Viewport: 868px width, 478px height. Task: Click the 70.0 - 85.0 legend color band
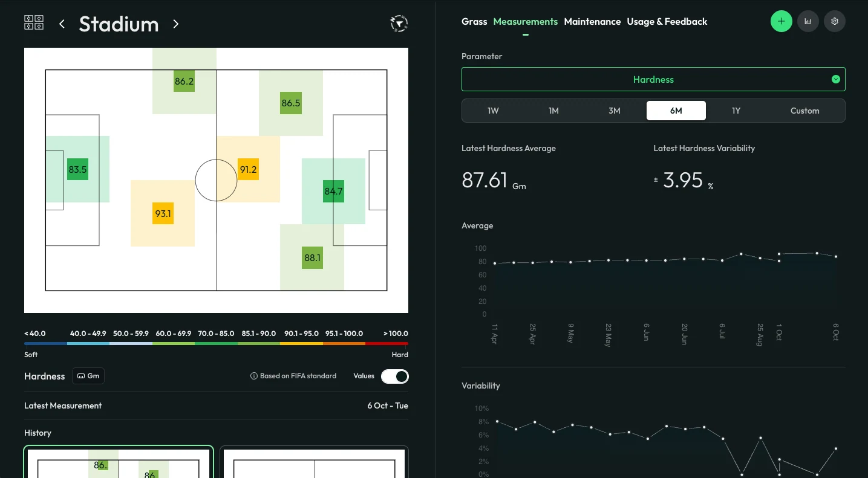pyautogui.click(x=216, y=343)
